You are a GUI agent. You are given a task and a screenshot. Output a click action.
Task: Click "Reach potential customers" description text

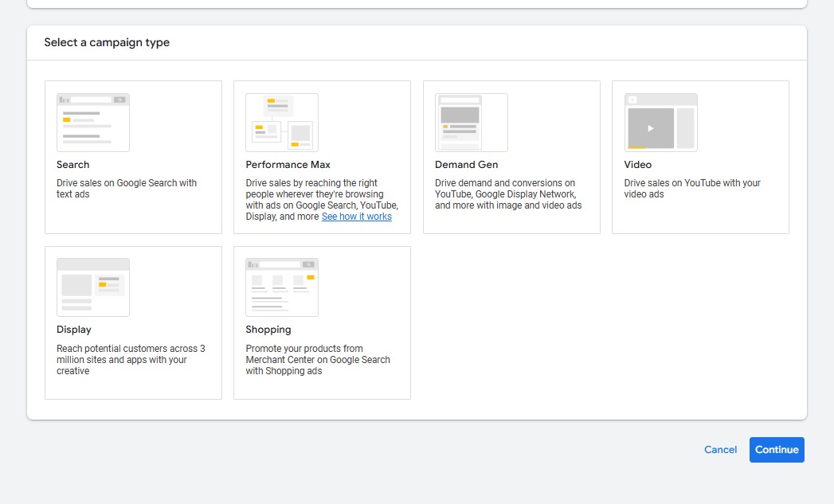pyautogui.click(x=131, y=360)
